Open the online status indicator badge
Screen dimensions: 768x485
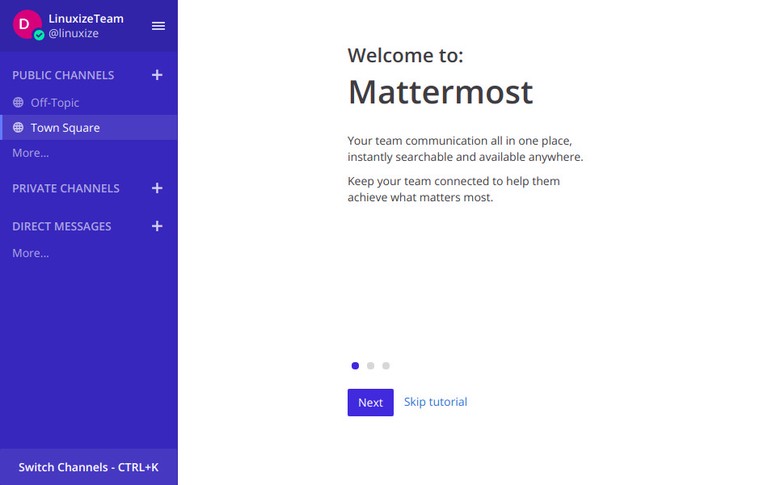tap(39, 35)
